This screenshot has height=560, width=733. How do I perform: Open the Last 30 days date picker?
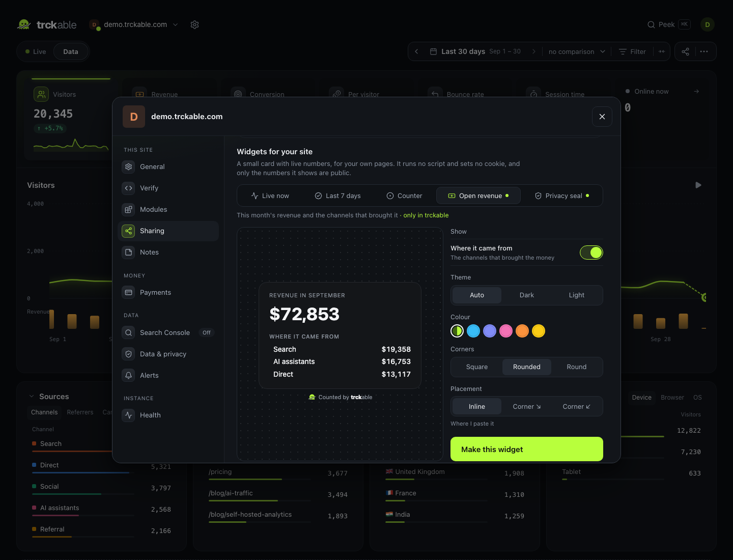click(x=475, y=51)
